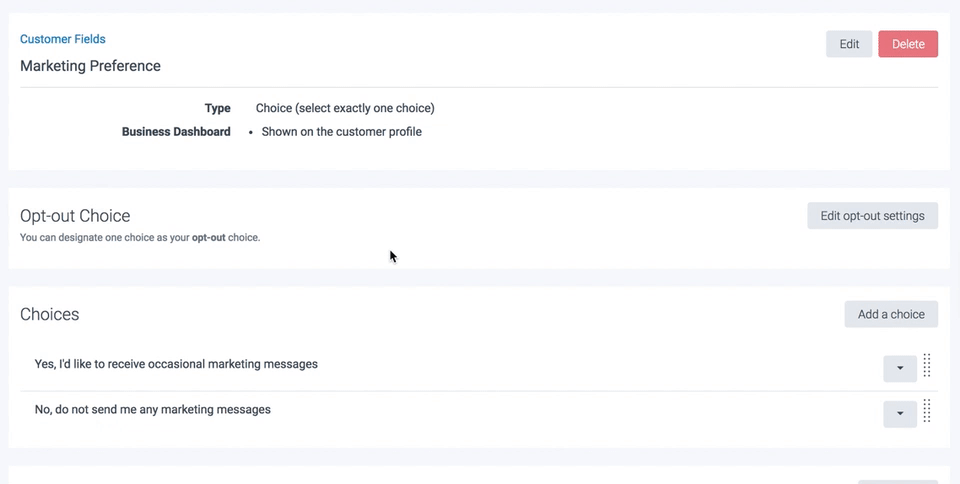Click 'Shown on the customer profile' text
Image resolution: width=960 pixels, height=484 pixels.
coord(341,132)
